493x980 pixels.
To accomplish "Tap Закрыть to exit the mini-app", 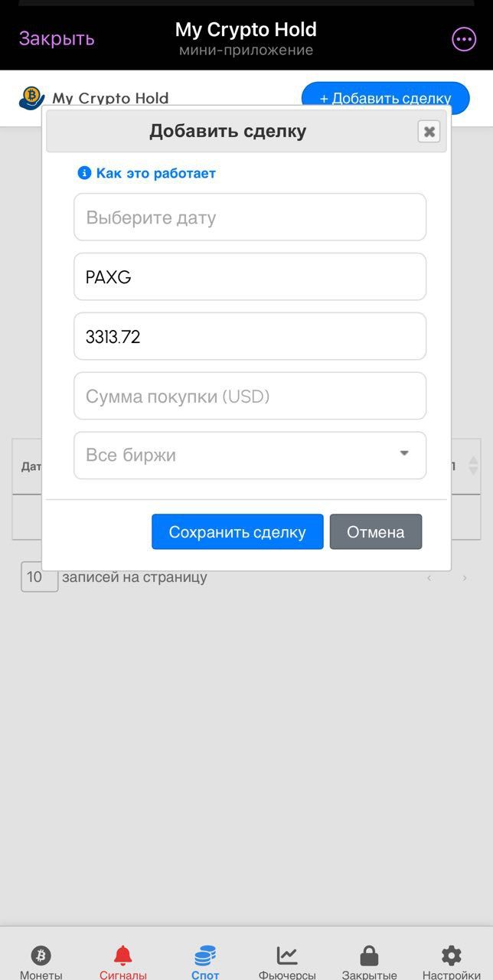I will (55, 38).
